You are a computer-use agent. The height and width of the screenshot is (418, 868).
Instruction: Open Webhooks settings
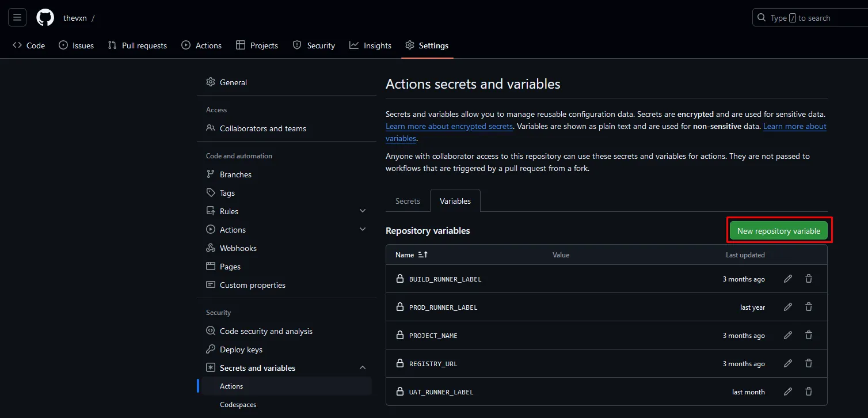tap(287, 248)
